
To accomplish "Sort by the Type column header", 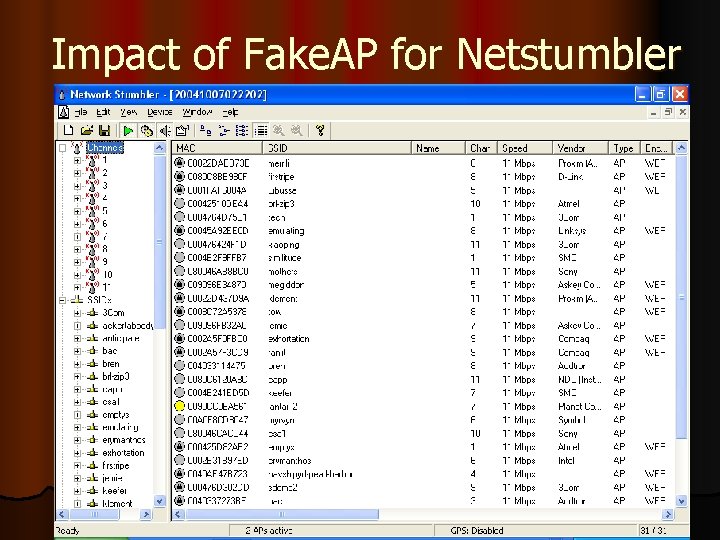I will (624, 148).
